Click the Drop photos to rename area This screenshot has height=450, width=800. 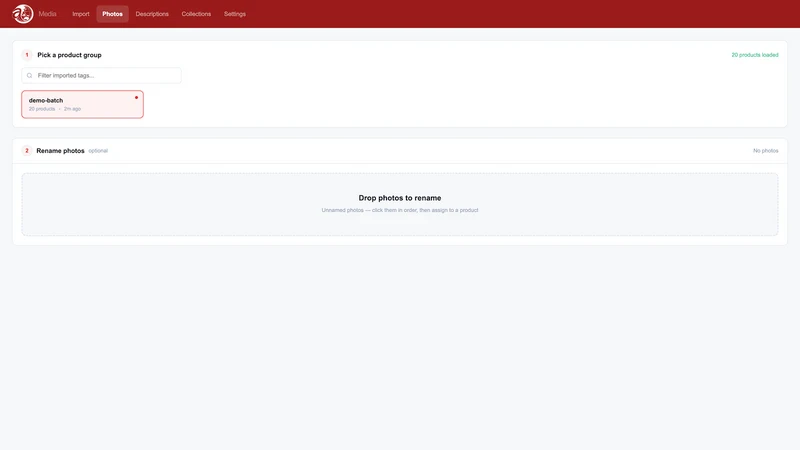click(x=399, y=204)
